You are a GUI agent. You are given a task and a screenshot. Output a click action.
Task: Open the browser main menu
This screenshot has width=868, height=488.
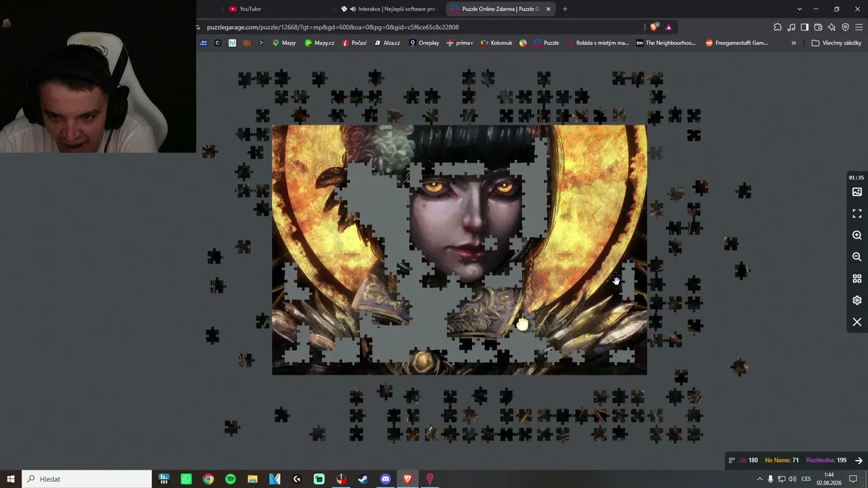(859, 27)
